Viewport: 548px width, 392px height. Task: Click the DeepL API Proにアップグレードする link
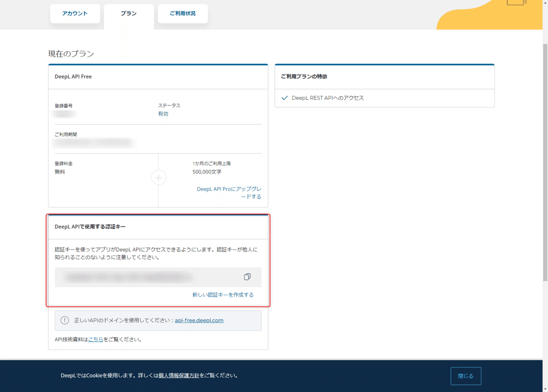pyautogui.click(x=229, y=193)
